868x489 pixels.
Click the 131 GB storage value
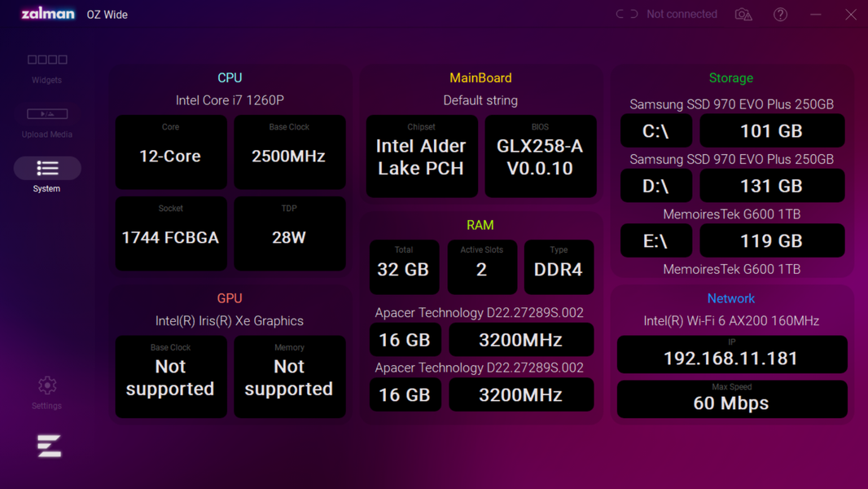pyautogui.click(x=772, y=186)
